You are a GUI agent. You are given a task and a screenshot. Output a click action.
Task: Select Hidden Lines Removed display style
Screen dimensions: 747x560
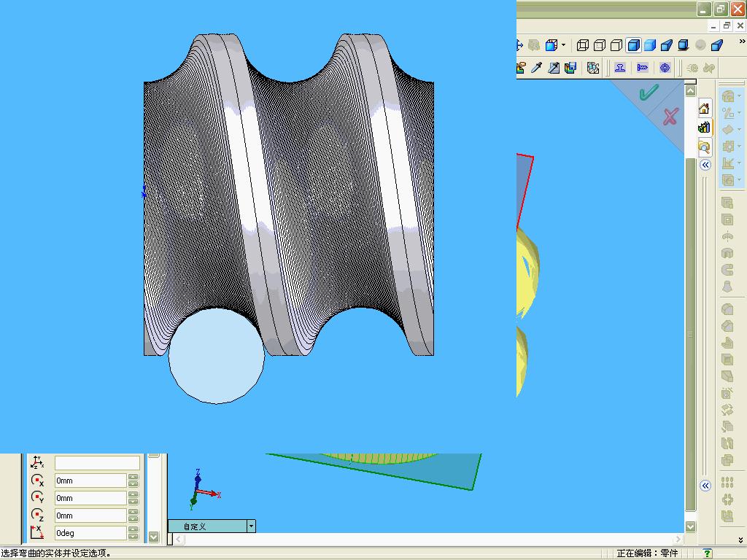616,45
